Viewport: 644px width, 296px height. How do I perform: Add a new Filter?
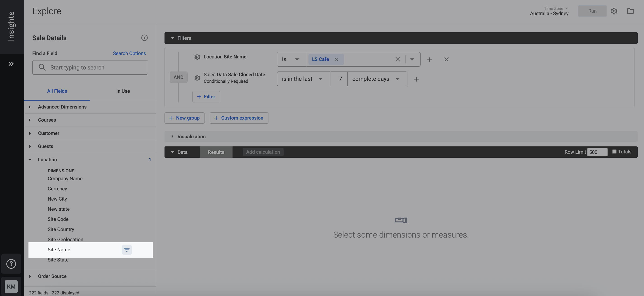point(206,97)
